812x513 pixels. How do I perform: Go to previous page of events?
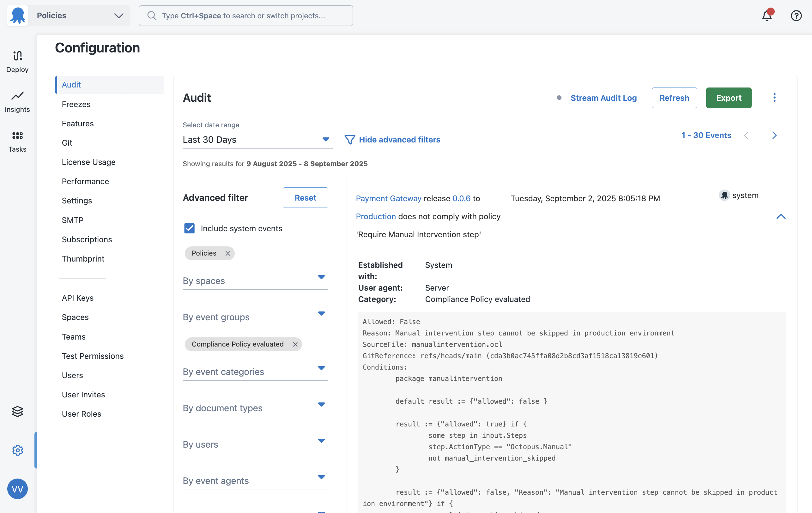click(x=746, y=135)
